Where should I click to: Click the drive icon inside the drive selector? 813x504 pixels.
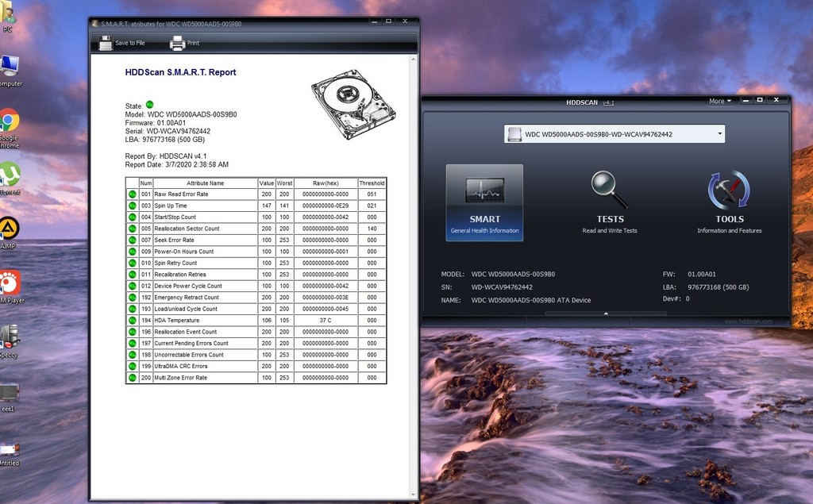pos(514,134)
